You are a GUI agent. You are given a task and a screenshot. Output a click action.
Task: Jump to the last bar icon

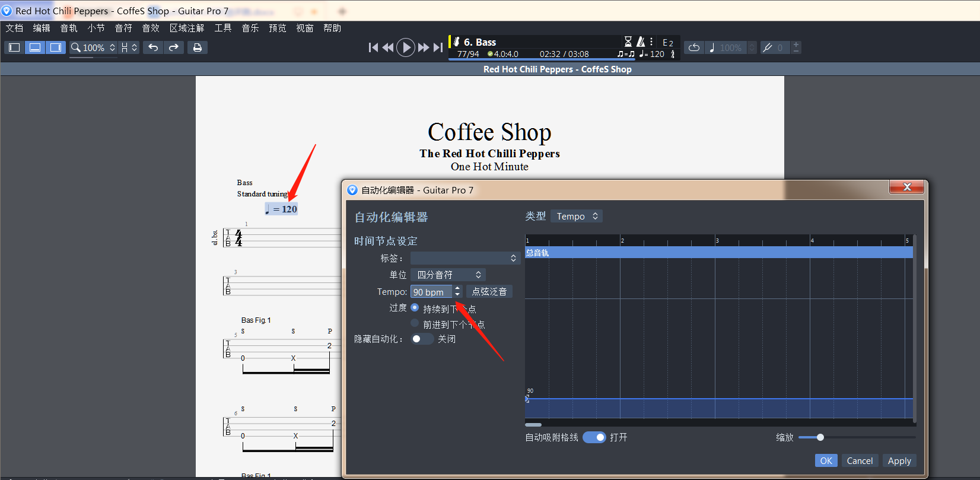tap(438, 47)
